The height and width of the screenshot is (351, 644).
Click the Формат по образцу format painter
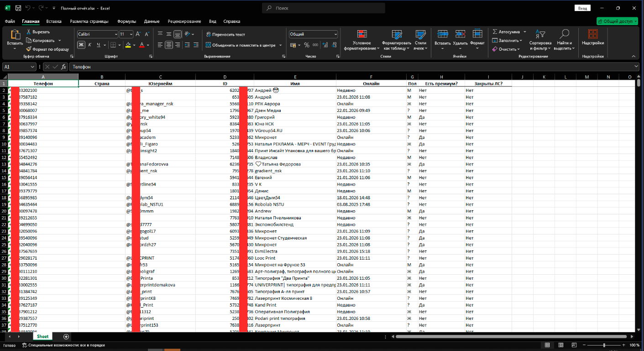pyautogui.click(x=47, y=49)
